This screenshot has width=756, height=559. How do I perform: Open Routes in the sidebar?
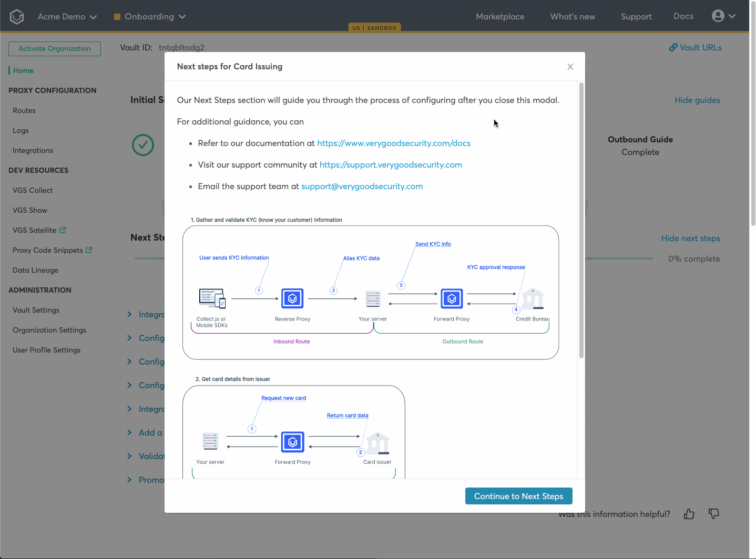[x=24, y=110]
